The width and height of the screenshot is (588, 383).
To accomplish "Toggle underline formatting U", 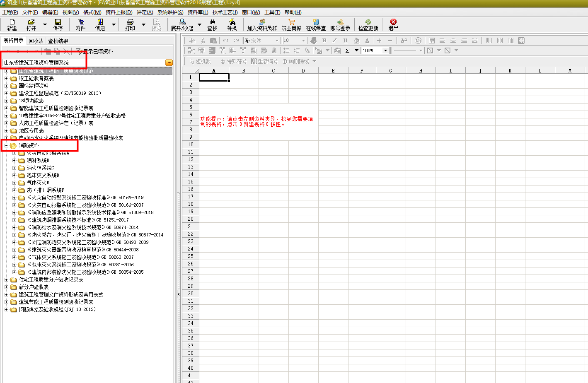I will point(345,41).
